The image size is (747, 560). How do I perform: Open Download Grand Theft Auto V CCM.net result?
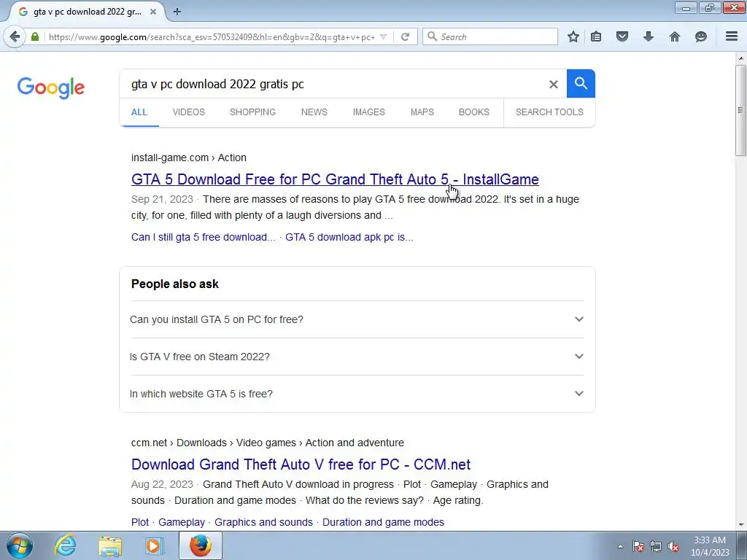[301, 464]
